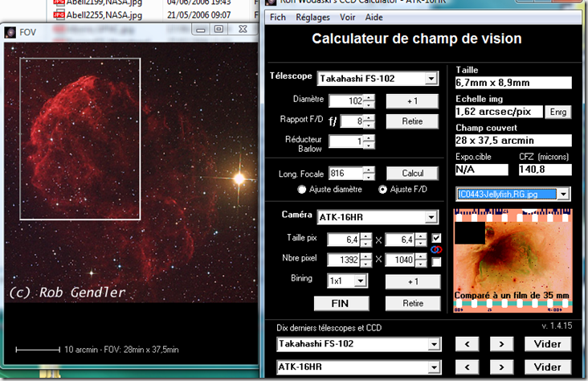This screenshot has height=381, width=588.
Task: Go to next telescope with > button
Action: pos(501,344)
